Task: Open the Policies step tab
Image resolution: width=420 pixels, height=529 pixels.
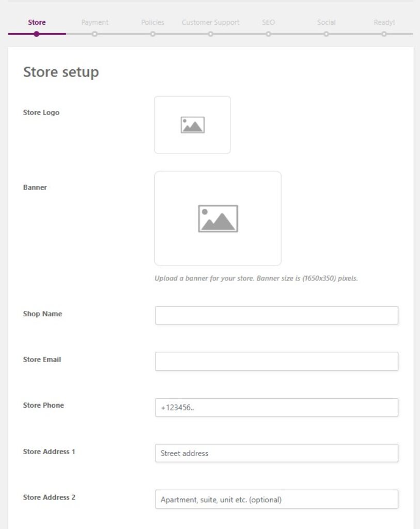Action: click(152, 22)
